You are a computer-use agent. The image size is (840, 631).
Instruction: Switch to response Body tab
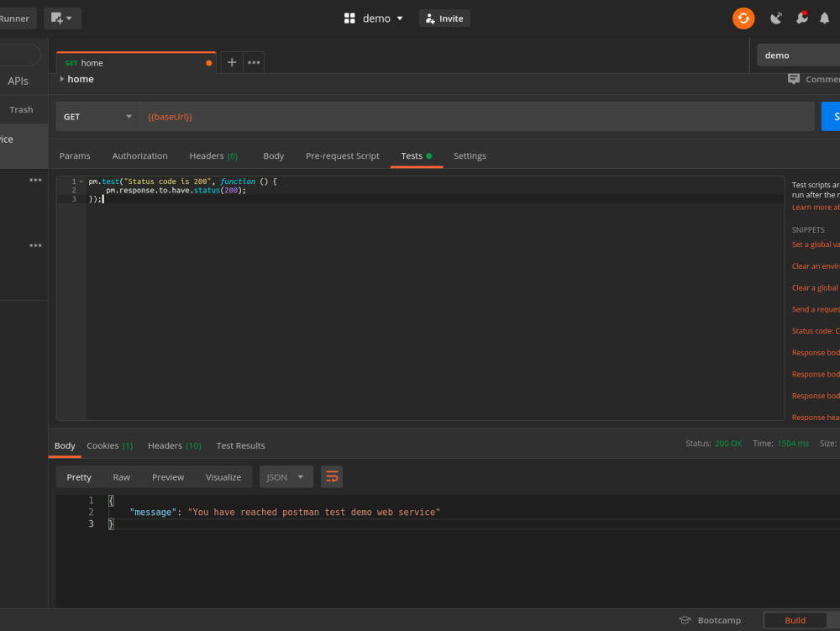65,445
